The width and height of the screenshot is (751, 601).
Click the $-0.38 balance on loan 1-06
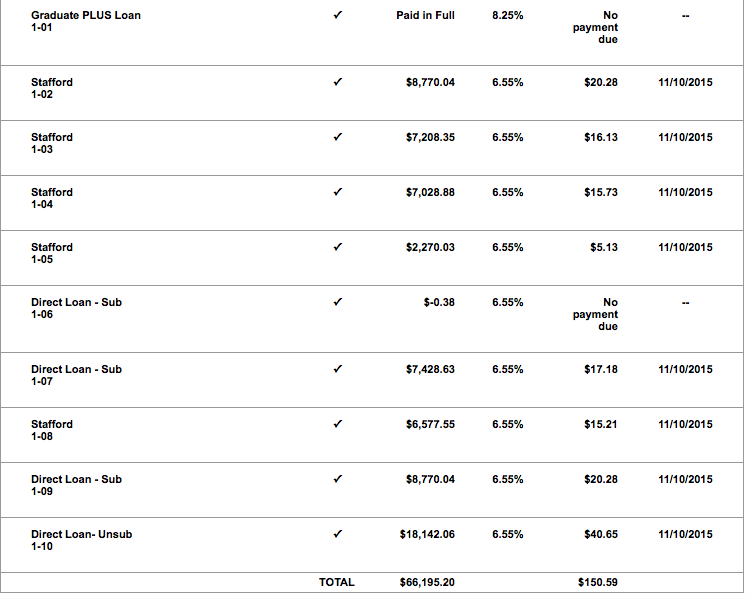pyautogui.click(x=439, y=303)
